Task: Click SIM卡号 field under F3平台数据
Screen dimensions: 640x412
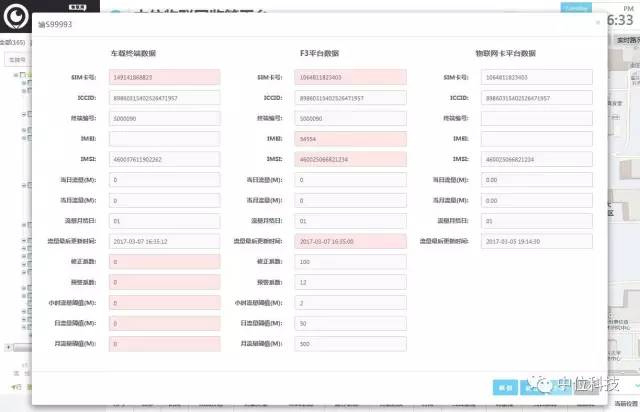Action: [351, 77]
